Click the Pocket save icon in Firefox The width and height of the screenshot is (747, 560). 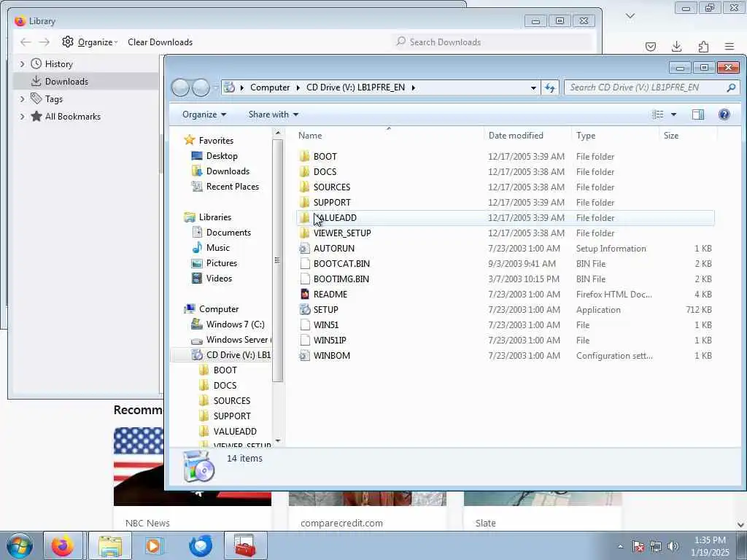[x=650, y=46]
